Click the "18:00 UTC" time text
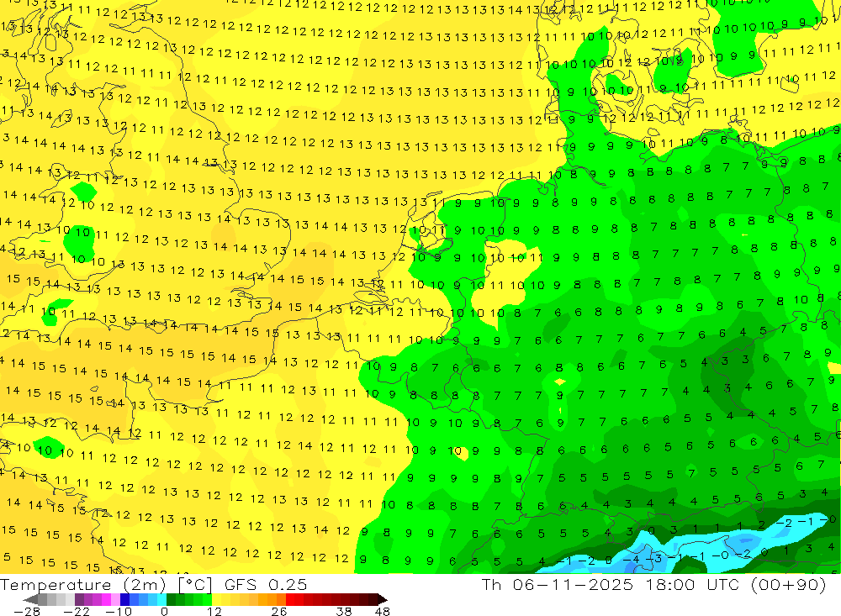Image resolution: width=841 pixels, height=616 pixels. pos(692,584)
